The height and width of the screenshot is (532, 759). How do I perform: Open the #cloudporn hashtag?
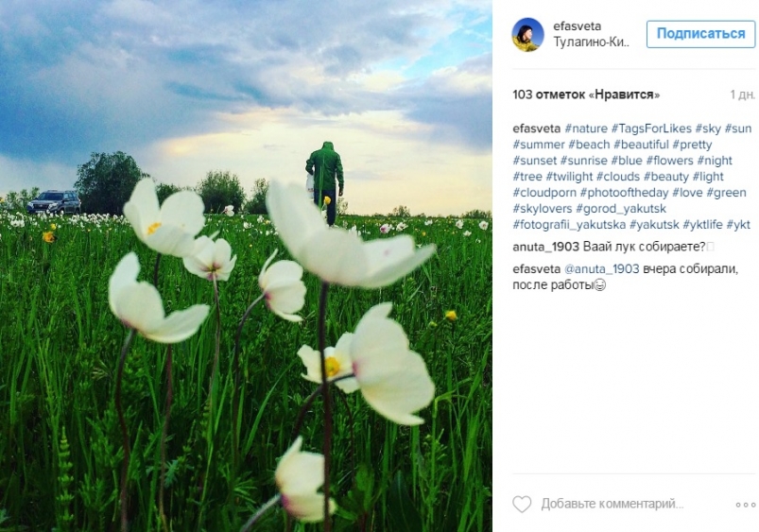coord(544,193)
